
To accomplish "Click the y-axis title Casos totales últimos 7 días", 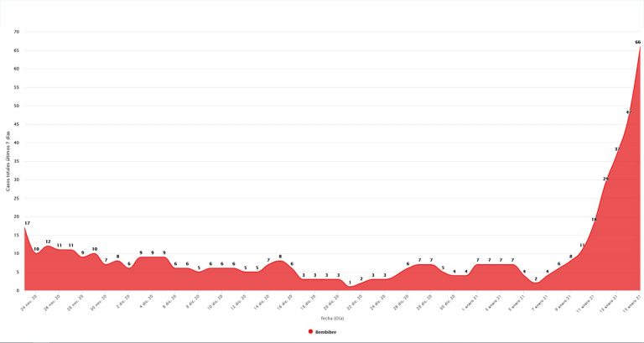I will coord(8,161).
